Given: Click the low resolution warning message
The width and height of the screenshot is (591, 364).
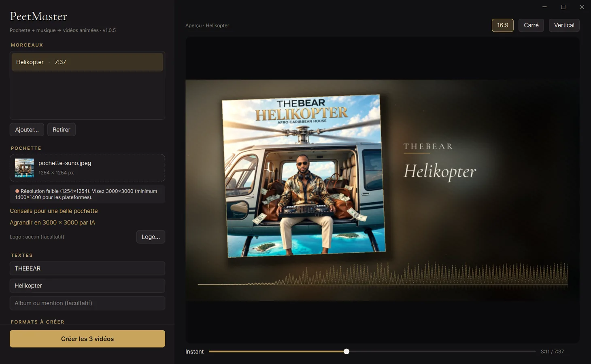Looking at the screenshot, I should click(87, 194).
